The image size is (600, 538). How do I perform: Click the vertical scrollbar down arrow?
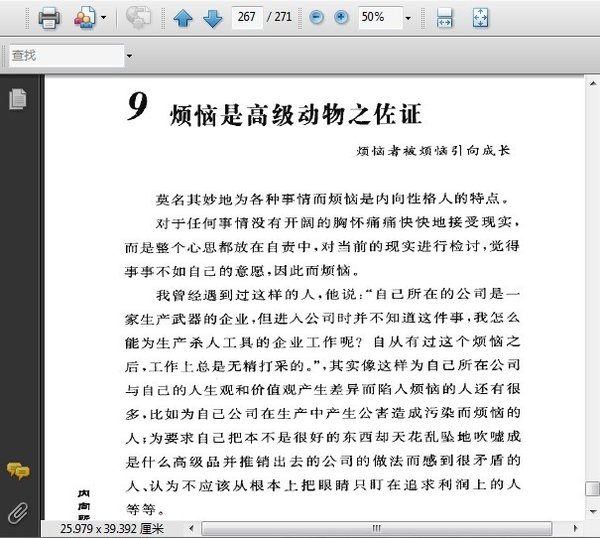point(593,511)
